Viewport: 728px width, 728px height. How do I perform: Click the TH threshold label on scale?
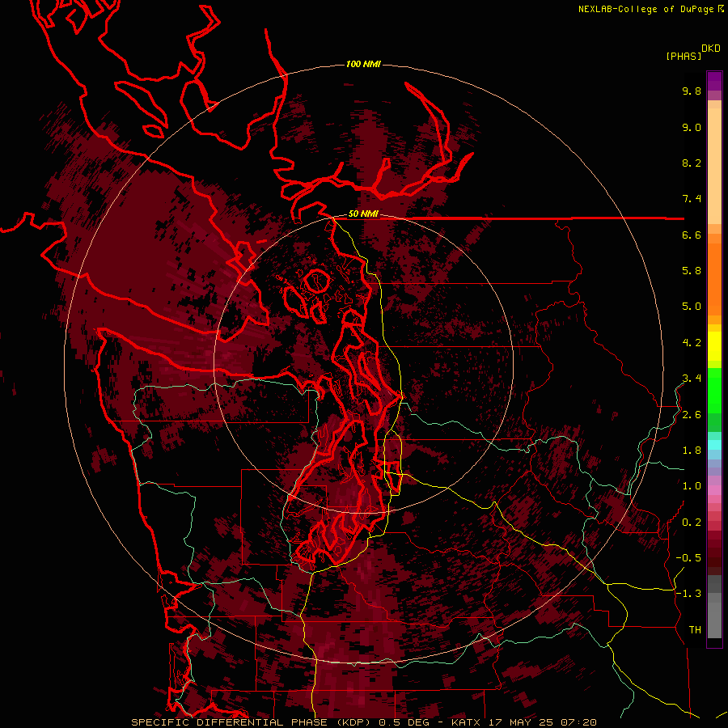pyautogui.click(x=695, y=630)
